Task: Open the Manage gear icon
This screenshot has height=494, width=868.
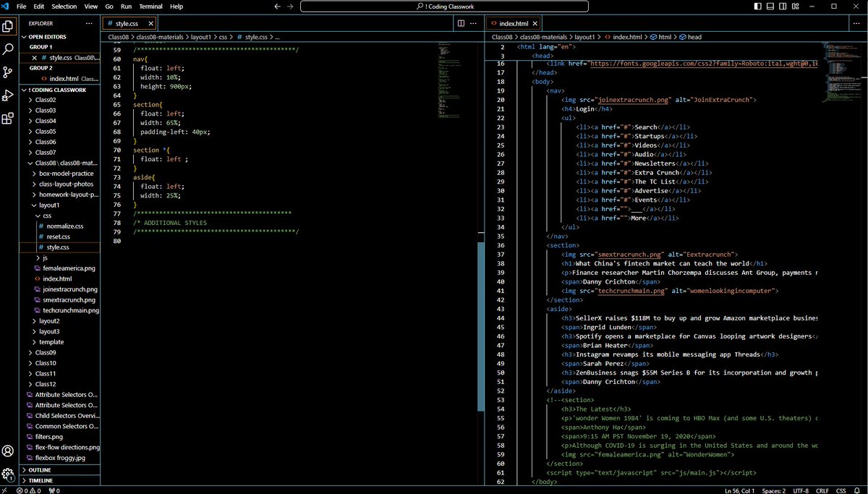Action: 8,474
